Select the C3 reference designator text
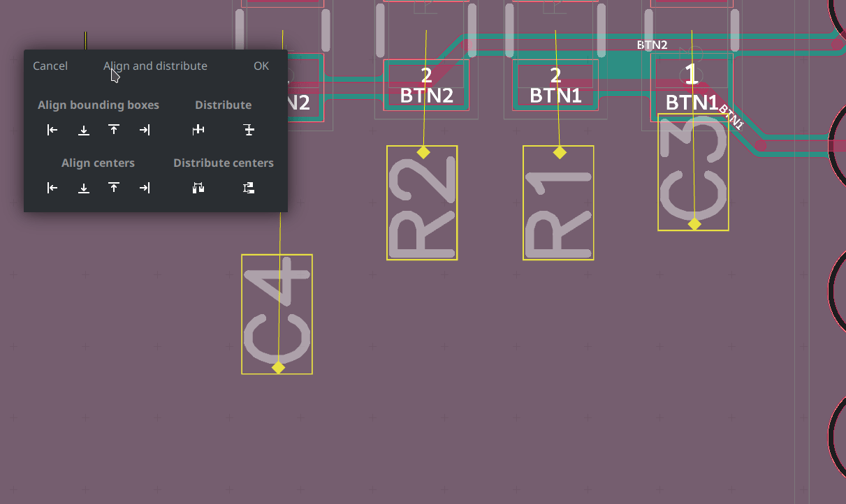Viewport: 846px width, 504px height. coord(693,172)
